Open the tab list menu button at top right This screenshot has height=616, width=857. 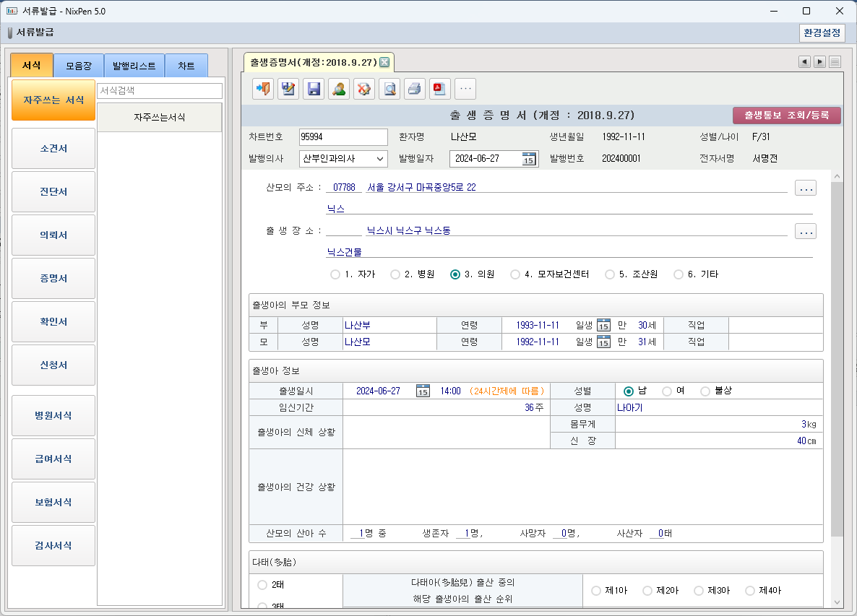click(x=835, y=62)
